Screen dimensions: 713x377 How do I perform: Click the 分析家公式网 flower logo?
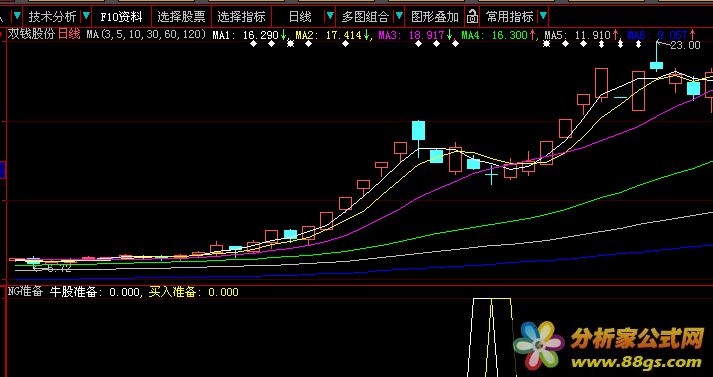[539, 345]
